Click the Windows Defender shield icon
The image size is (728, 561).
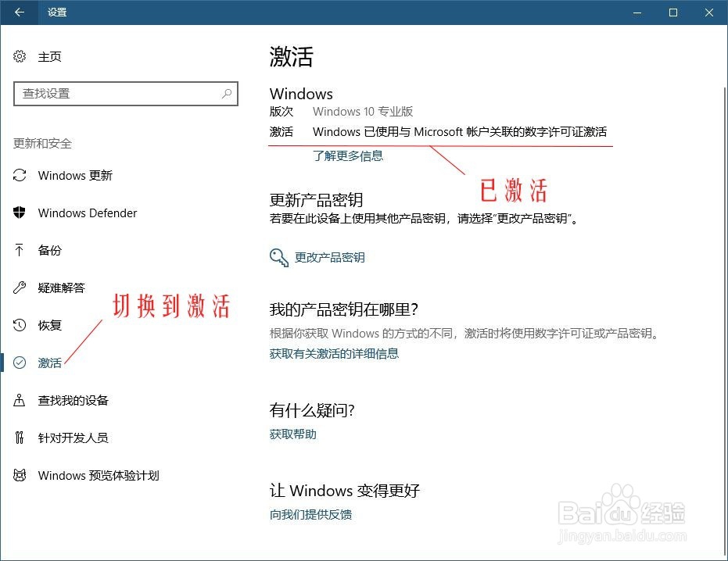19,213
